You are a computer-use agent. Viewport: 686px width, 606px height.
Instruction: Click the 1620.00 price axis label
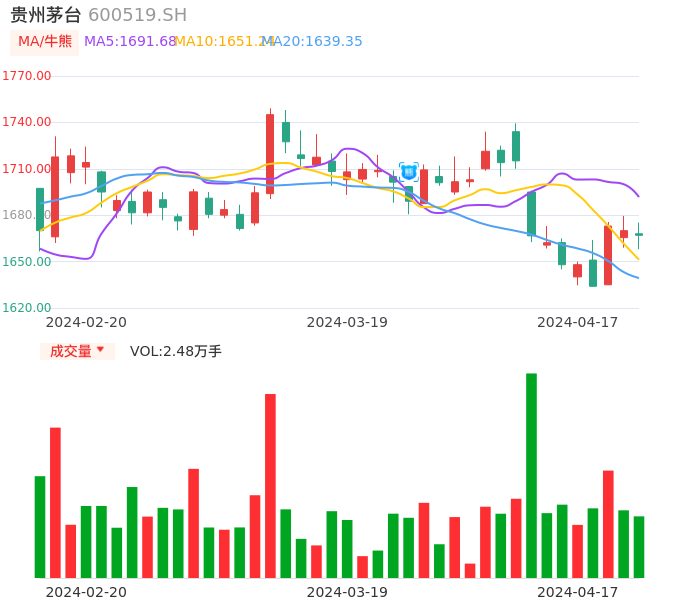27,308
